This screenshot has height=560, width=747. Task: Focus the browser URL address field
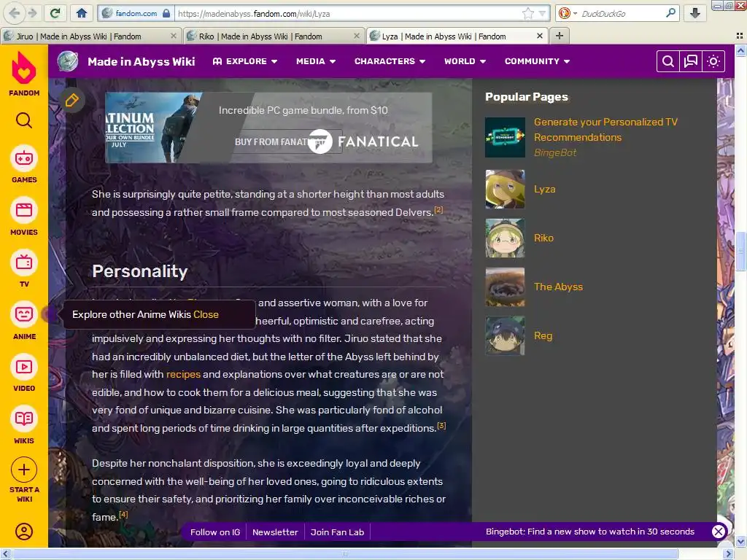tap(348, 13)
